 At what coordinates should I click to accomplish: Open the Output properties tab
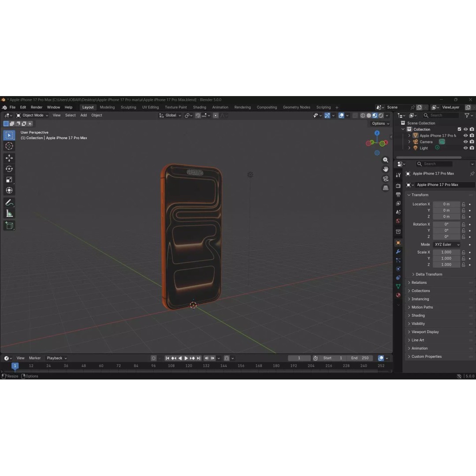(x=398, y=195)
